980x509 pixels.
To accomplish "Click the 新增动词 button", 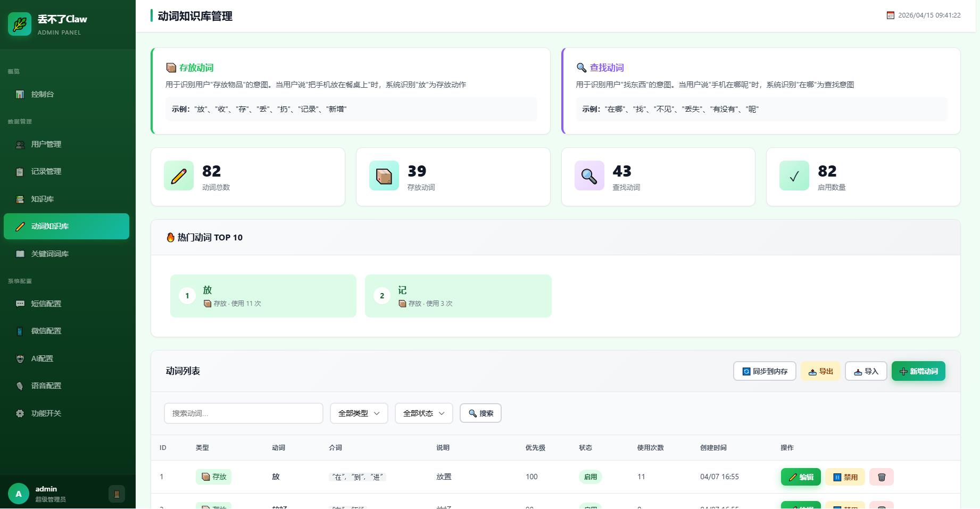I will coord(918,371).
